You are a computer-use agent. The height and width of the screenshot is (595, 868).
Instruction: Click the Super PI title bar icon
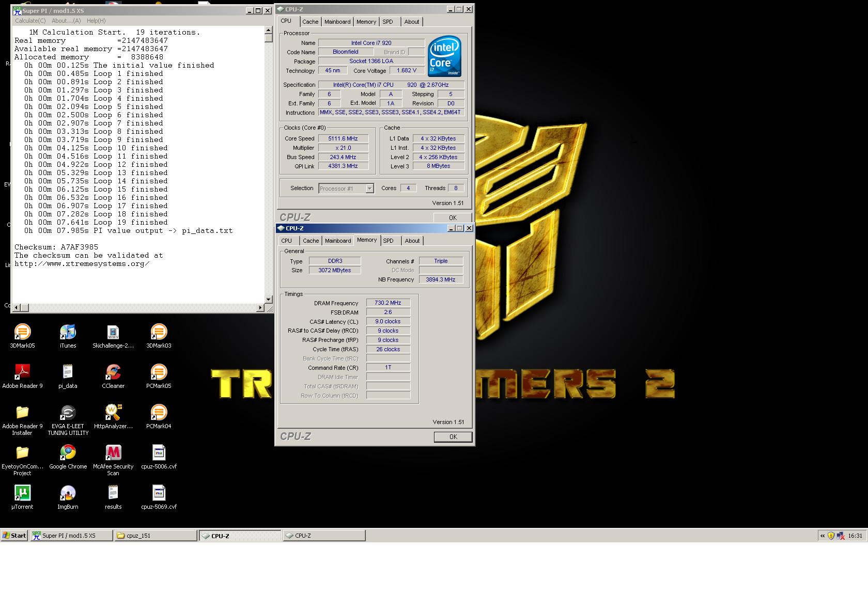17,11
